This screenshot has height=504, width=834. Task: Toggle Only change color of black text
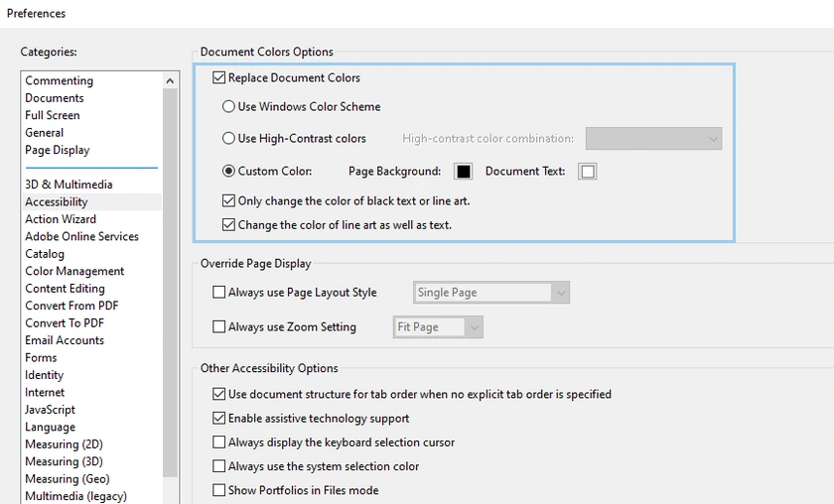pyautogui.click(x=229, y=201)
